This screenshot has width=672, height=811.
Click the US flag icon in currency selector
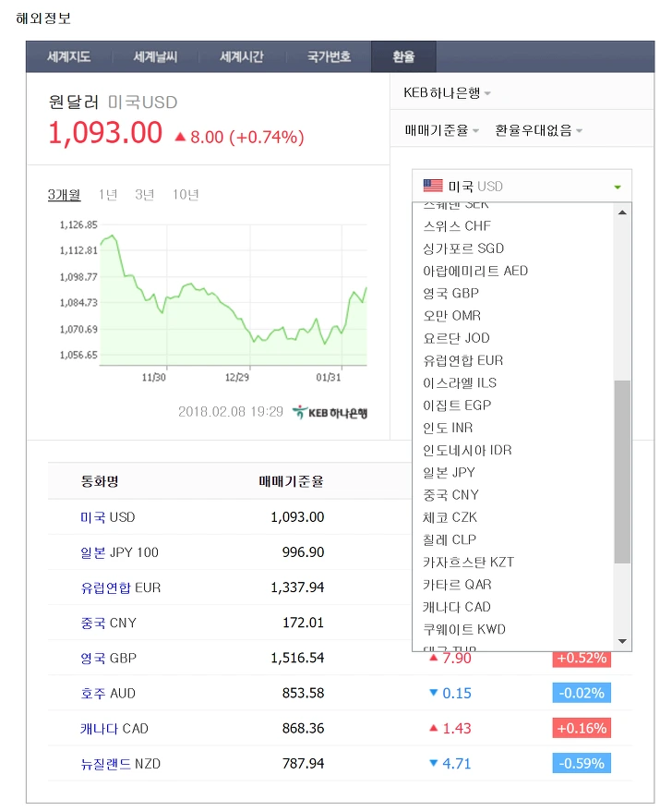(x=433, y=186)
